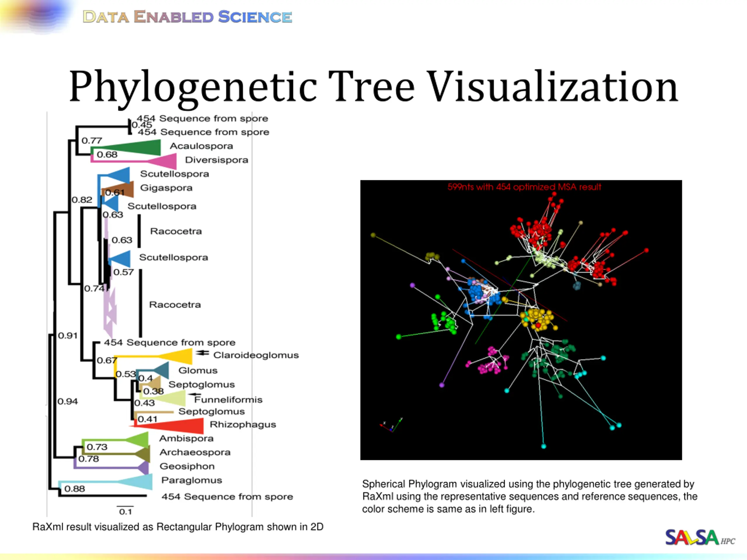The image size is (747, 560).
Task: Click the Spherical Phylogram description paragraph
Action: (x=530, y=496)
